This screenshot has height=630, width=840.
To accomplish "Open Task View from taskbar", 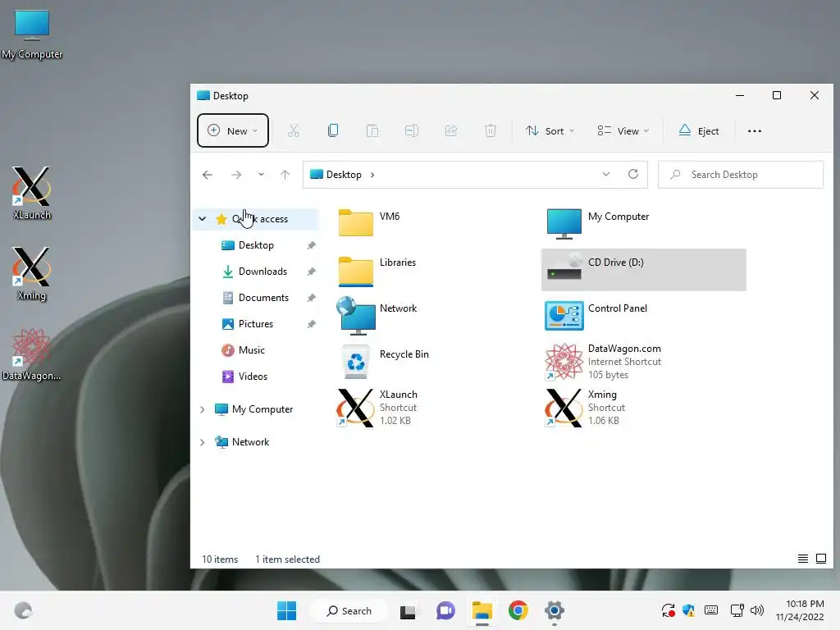I will (408, 610).
